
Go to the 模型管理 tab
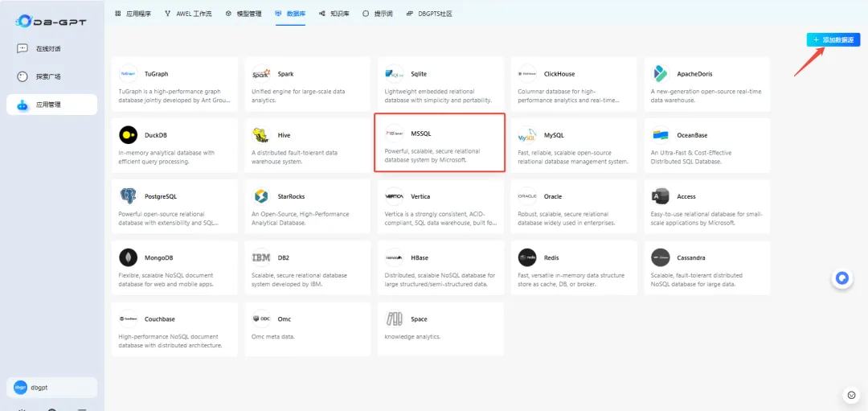pyautogui.click(x=243, y=14)
